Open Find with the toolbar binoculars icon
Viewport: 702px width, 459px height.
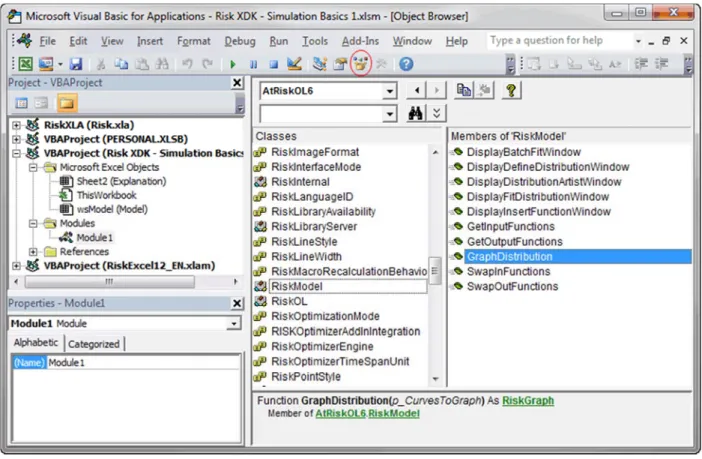(x=162, y=64)
